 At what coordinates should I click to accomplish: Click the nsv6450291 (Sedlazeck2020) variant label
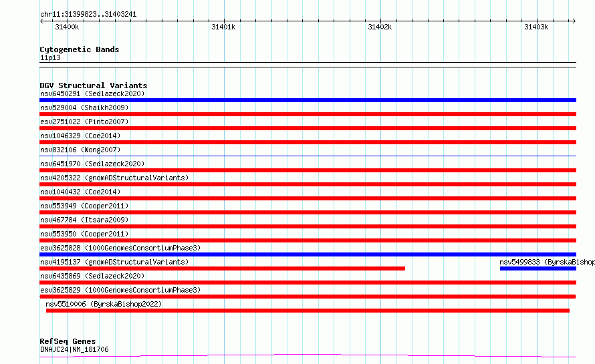tap(92, 94)
